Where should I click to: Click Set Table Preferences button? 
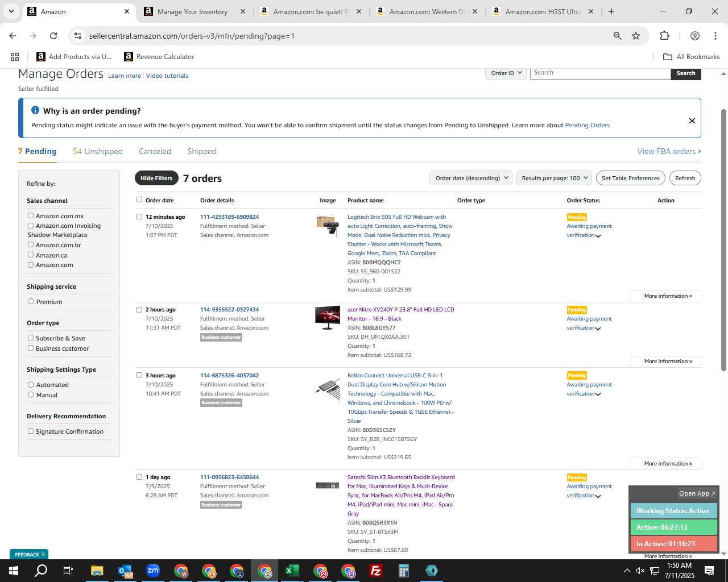[631, 178]
